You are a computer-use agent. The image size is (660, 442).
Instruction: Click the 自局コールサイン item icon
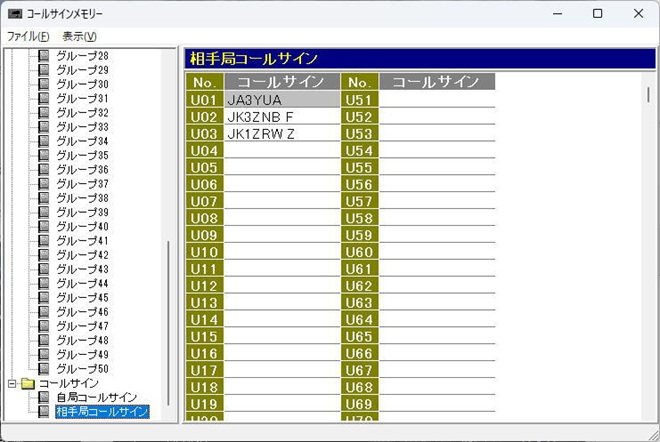[x=44, y=397]
